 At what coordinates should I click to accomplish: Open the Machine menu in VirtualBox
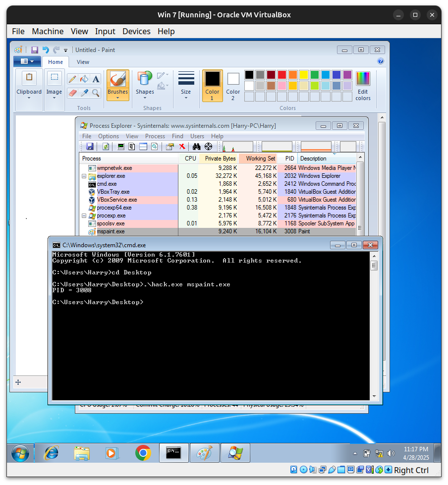click(48, 31)
